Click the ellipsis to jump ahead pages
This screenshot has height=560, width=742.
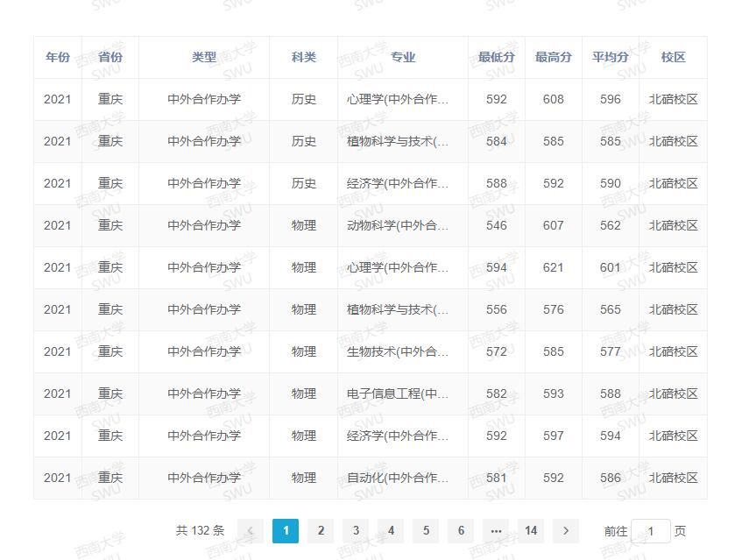tap(496, 531)
